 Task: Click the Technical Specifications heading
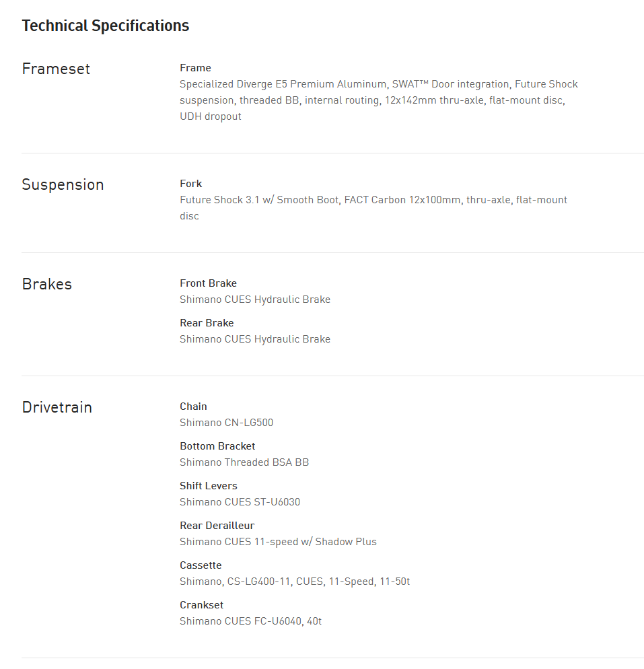(106, 26)
